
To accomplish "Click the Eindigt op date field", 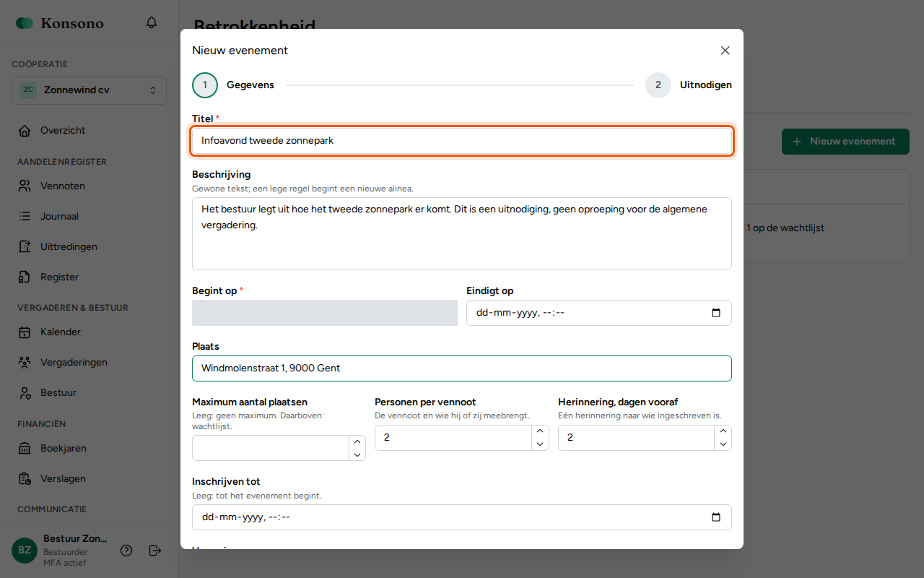I will click(x=599, y=313).
